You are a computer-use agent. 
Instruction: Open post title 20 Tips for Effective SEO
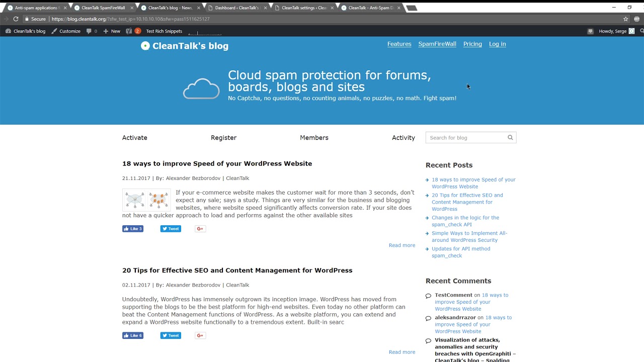(237, 270)
